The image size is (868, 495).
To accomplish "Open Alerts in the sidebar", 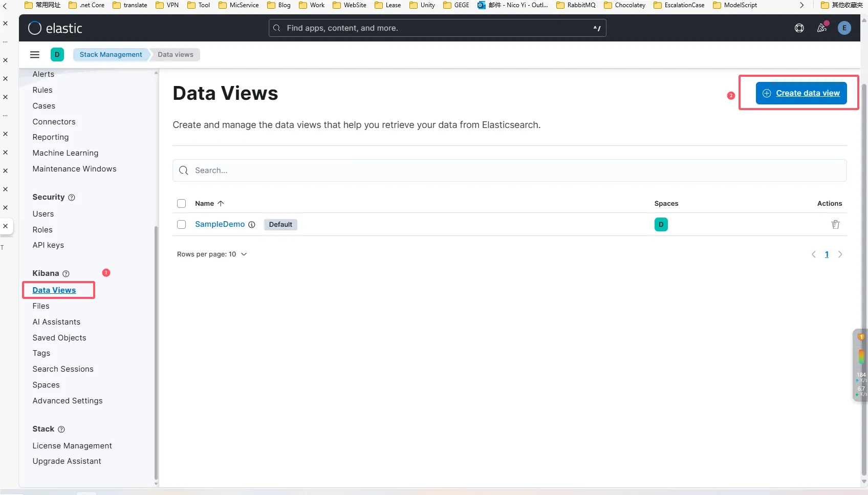I will coord(44,74).
